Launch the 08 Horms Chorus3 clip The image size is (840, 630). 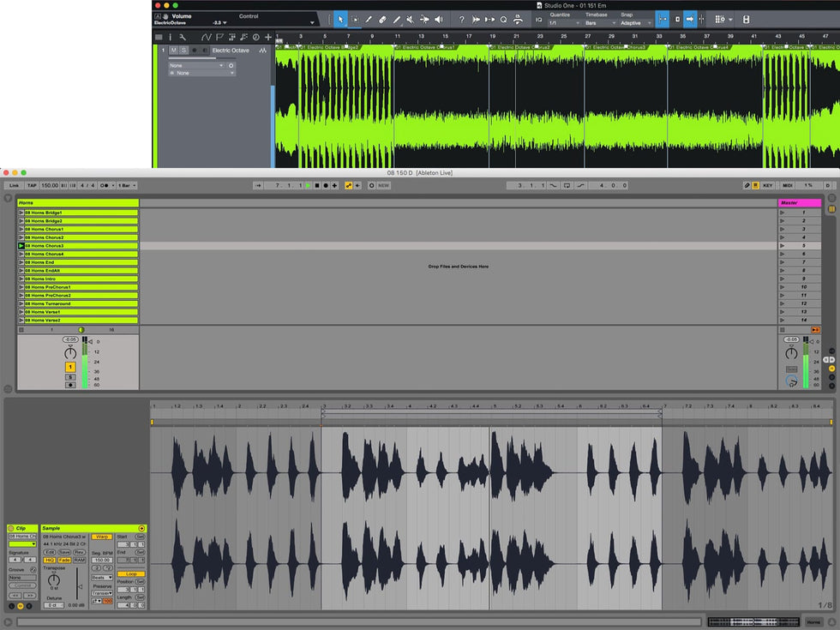click(x=21, y=246)
